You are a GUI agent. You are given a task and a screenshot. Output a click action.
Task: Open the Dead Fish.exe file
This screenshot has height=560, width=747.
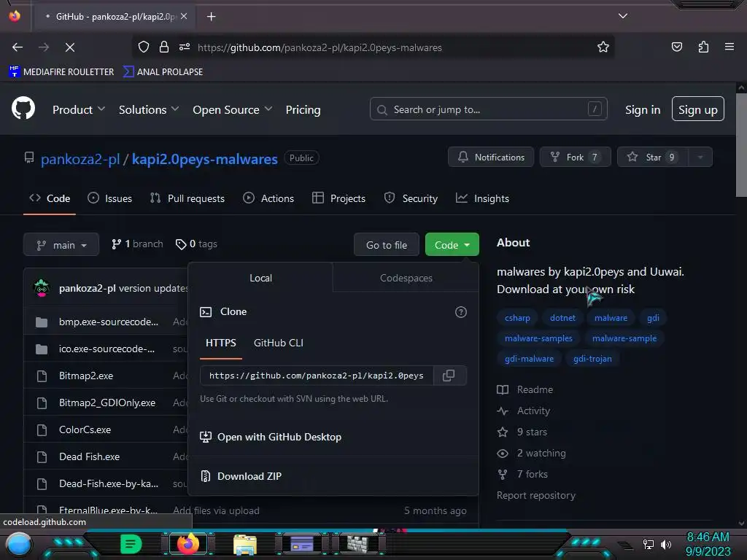click(x=89, y=456)
